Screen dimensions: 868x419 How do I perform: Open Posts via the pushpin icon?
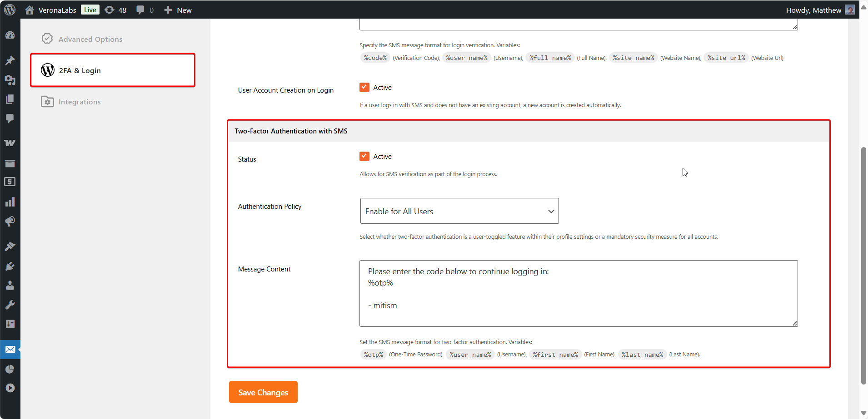click(10, 60)
